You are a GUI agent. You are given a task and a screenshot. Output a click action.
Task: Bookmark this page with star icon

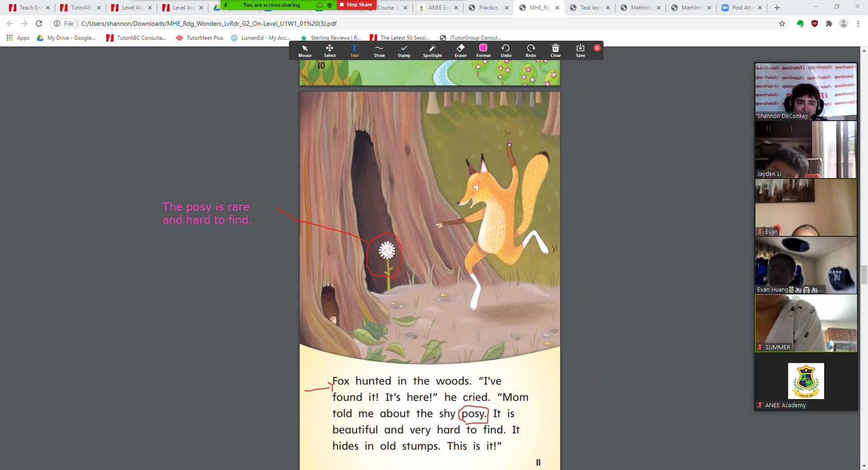[782, 23]
